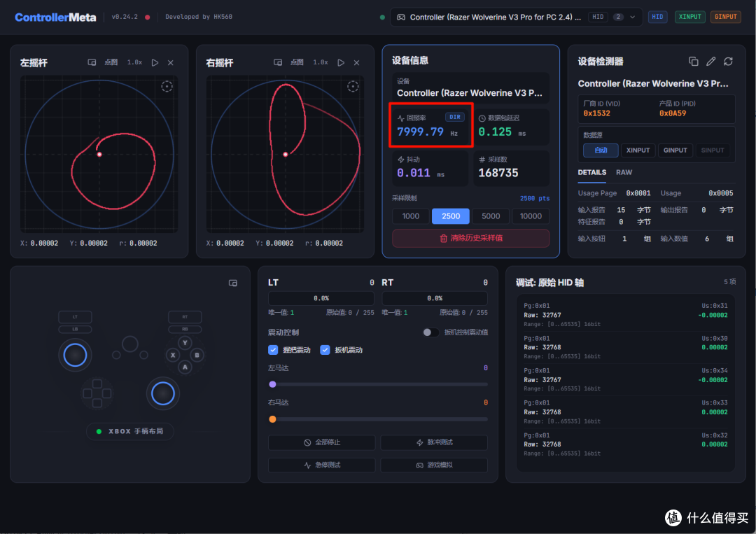This screenshot has height=534, width=756.
Task: Select the 自动 (auto) data source
Action: pyautogui.click(x=601, y=150)
